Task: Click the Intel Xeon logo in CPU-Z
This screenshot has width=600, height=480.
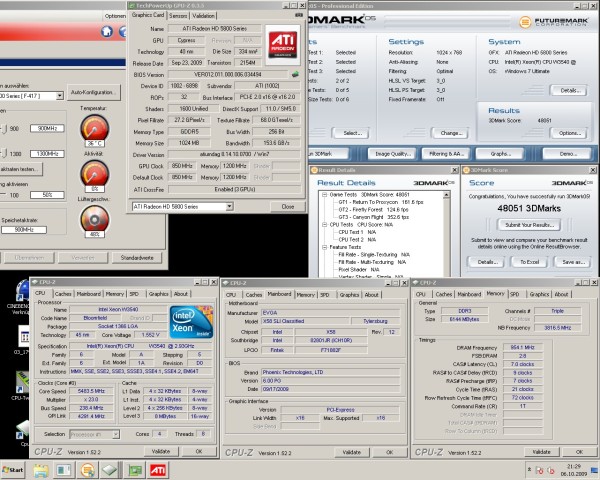Action: tap(190, 322)
